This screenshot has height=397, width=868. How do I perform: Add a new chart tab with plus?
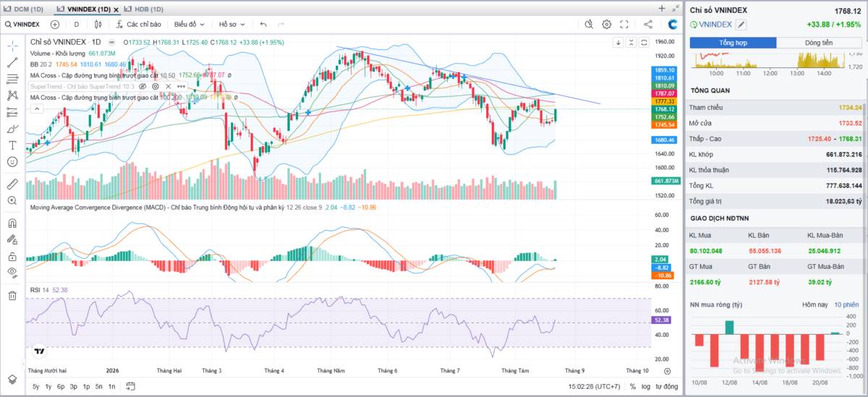[x=662, y=8]
